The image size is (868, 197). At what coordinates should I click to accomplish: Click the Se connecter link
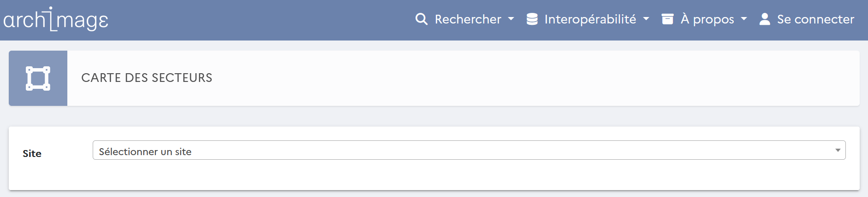point(815,19)
